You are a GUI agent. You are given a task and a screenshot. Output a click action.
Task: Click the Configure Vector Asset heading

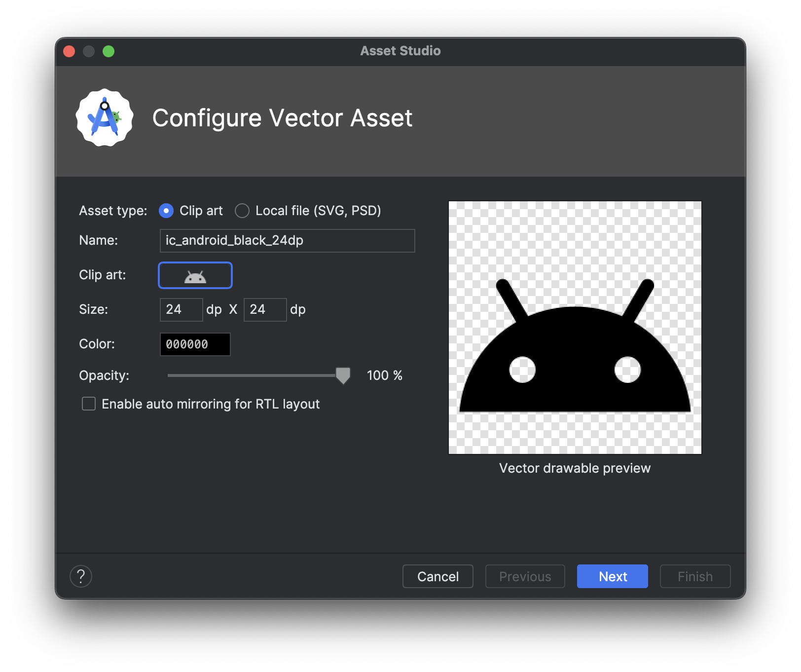pyautogui.click(x=282, y=118)
